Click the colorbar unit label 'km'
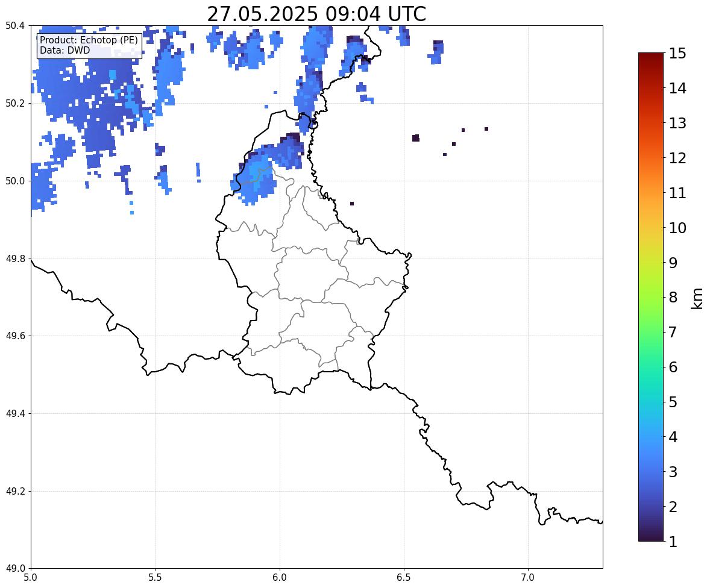The height and width of the screenshot is (588, 710). 696,299
